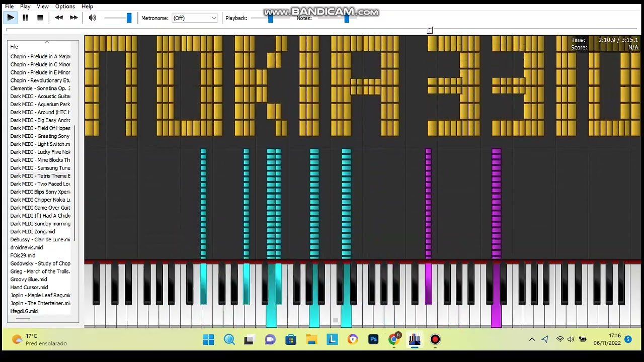Screen dimensions: 644x362
Task: Select lifegdLG.mid file
Action: (x=24, y=311)
